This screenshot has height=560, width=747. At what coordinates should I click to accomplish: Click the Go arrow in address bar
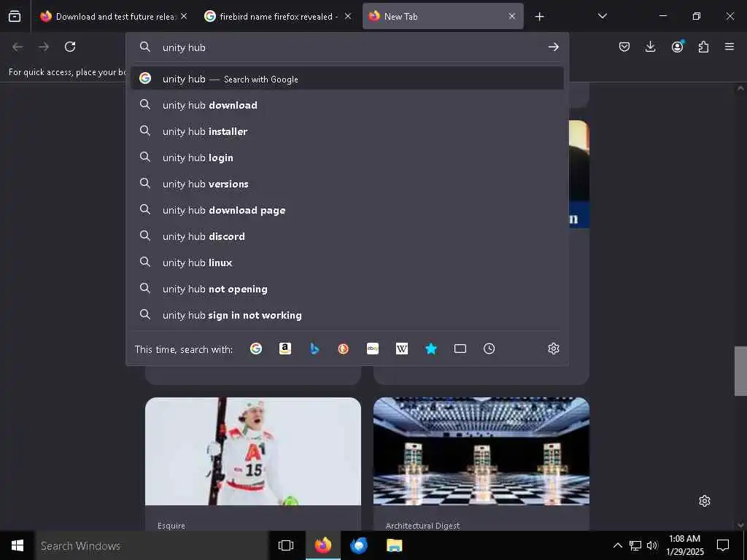[553, 47]
